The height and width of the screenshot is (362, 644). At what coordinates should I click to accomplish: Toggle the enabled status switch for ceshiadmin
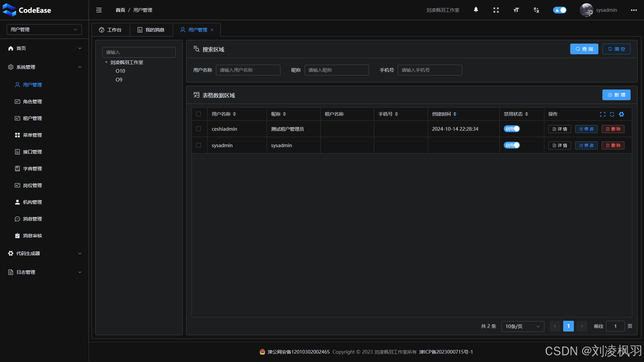pos(512,129)
